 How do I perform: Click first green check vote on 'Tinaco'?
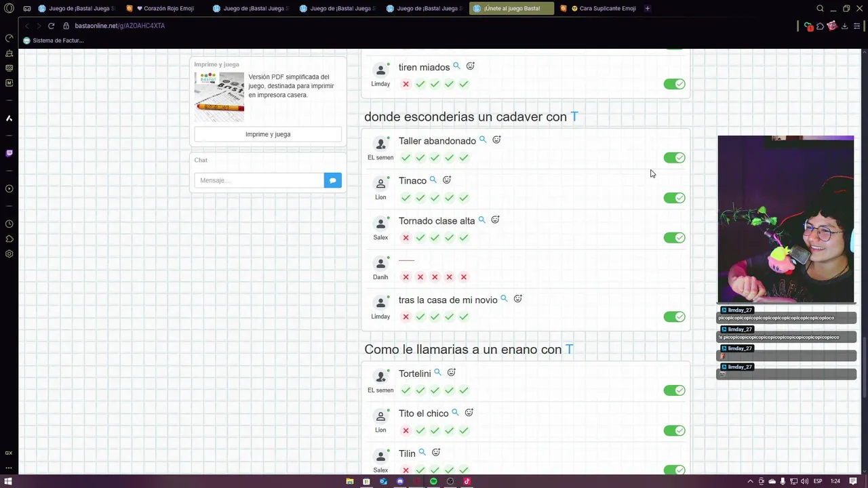pos(406,198)
